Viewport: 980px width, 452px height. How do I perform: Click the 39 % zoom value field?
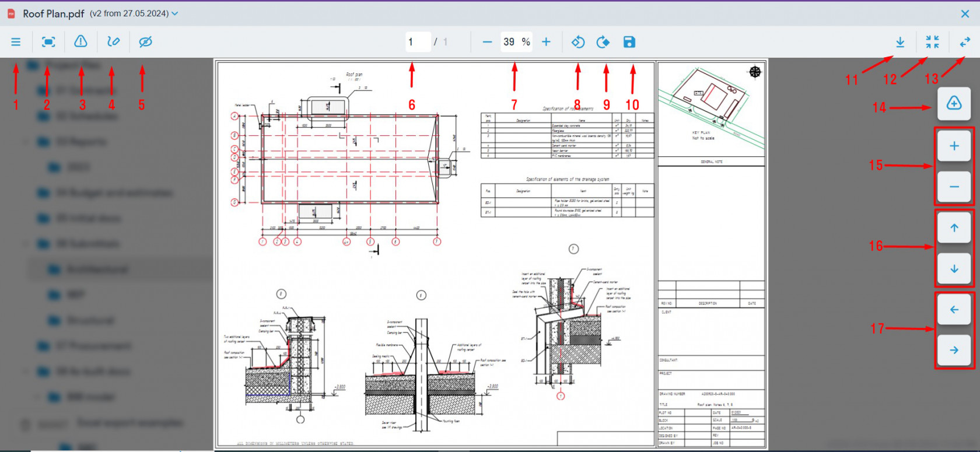517,42
